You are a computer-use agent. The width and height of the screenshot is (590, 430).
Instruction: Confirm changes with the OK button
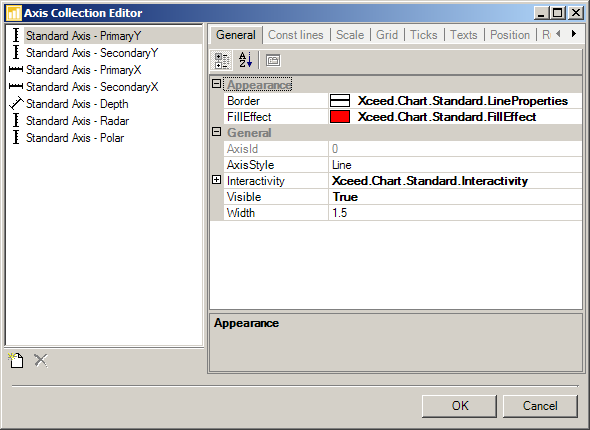(x=459, y=406)
